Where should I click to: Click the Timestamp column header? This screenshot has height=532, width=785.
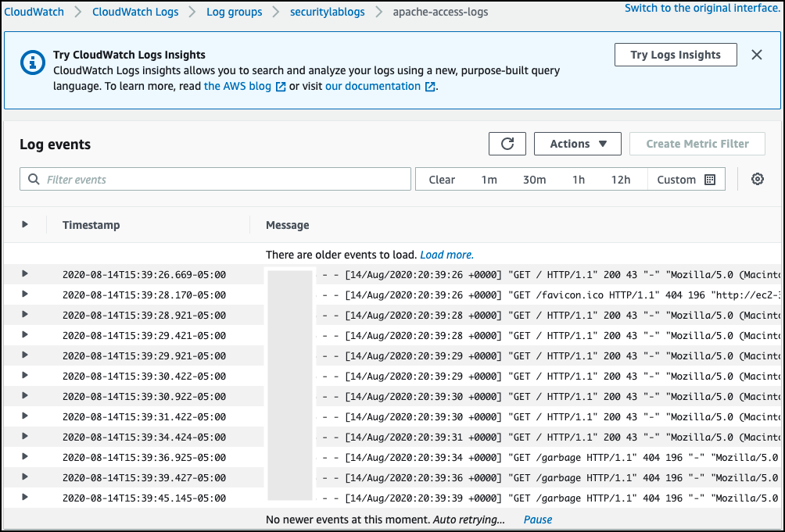point(91,225)
